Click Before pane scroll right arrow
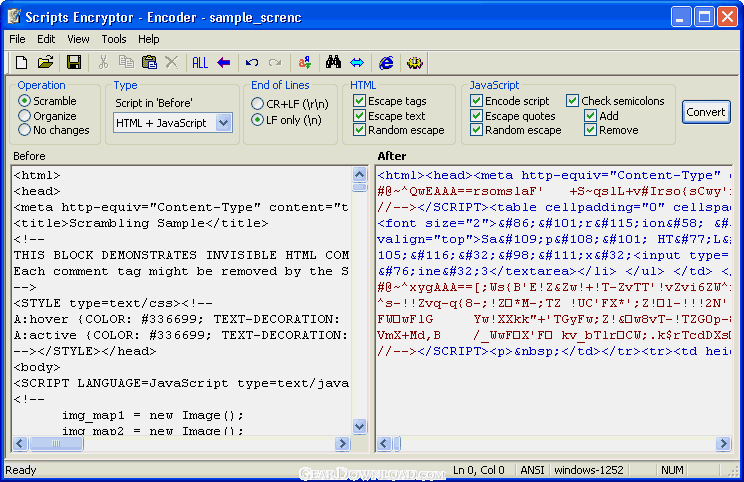Screen dimensions: 744x482 tap(342, 444)
